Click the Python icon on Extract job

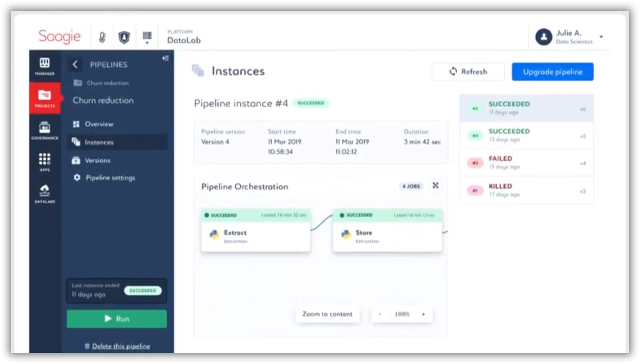pos(214,235)
